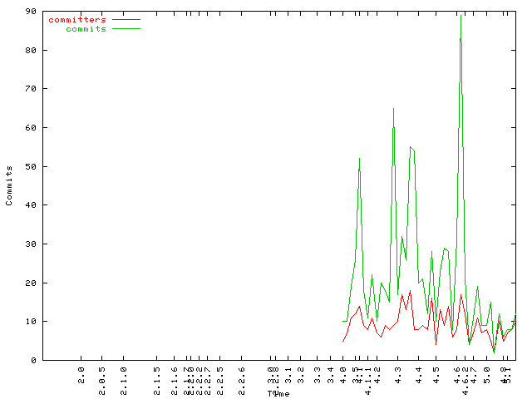532x399 pixels.
Task: Click the vertical "Commits" y-axis title
Action: (9, 185)
